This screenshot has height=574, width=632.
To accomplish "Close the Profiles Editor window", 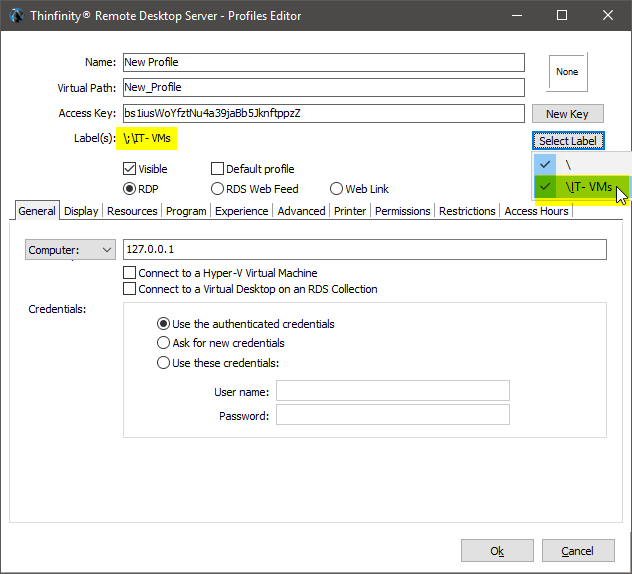I will 608,16.
